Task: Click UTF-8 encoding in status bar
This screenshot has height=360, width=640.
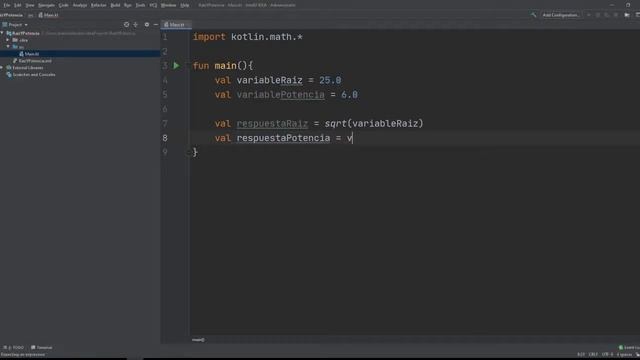Action: tap(607, 354)
